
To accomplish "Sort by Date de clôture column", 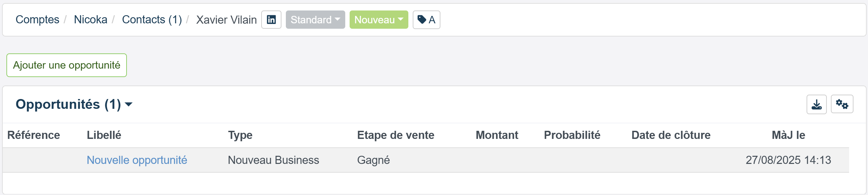I will click(671, 135).
